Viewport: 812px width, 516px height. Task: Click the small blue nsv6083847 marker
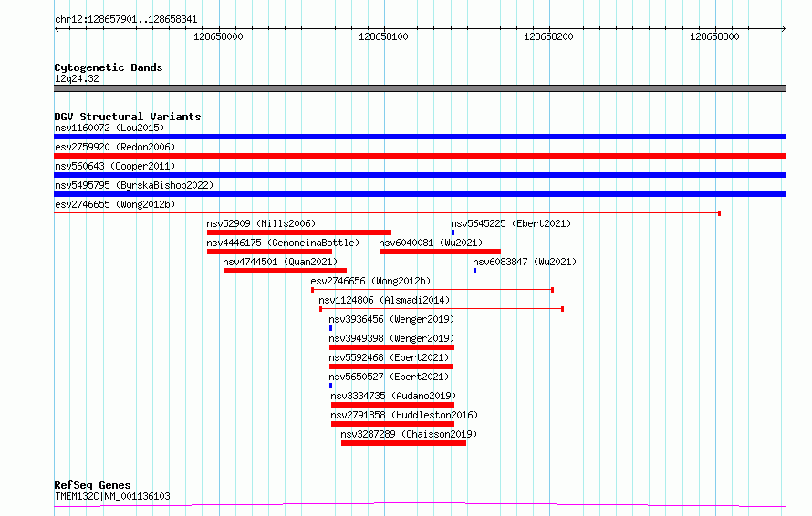coord(474,271)
